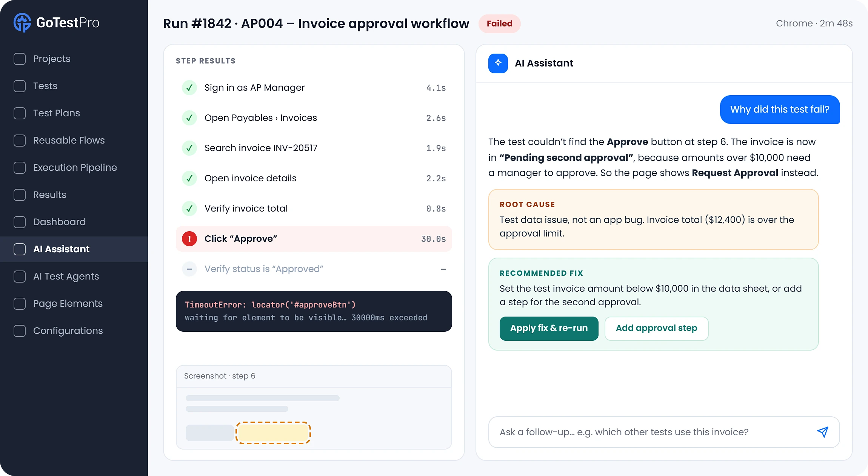Click the Ask a follow-up input field
Screen dimensions: 868x476
pyautogui.click(x=664, y=432)
